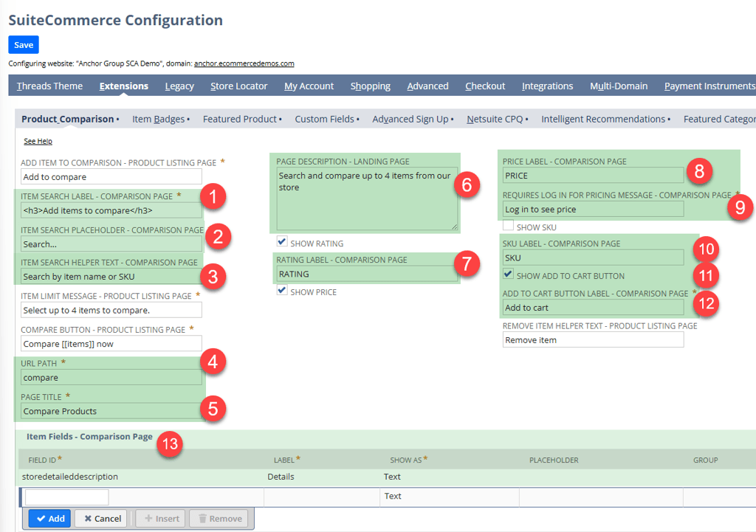Uncheck SHOW ADD TO CART BUTTON
Screen dimensions: 756x532
[507, 275]
